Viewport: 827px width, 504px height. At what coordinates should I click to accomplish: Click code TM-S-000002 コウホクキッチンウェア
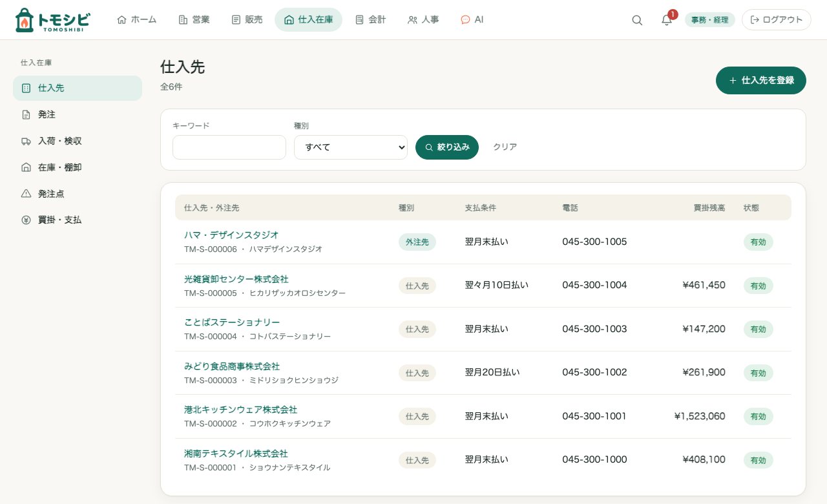click(257, 424)
